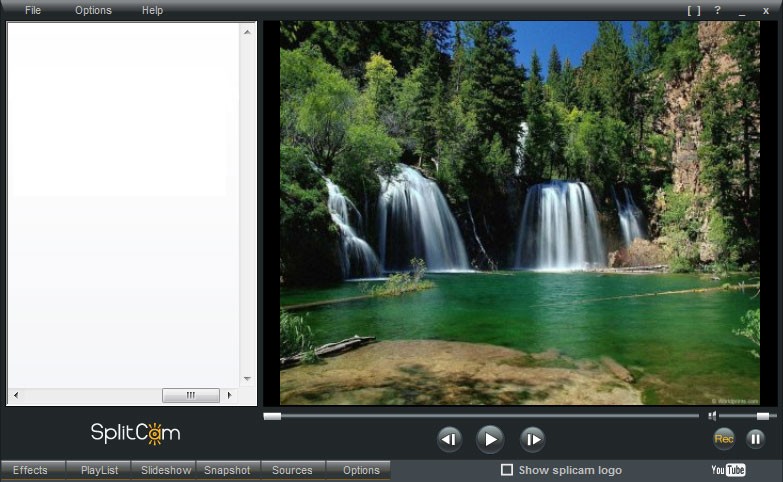Toggle fullscreen with the brackets icon

tap(693, 10)
